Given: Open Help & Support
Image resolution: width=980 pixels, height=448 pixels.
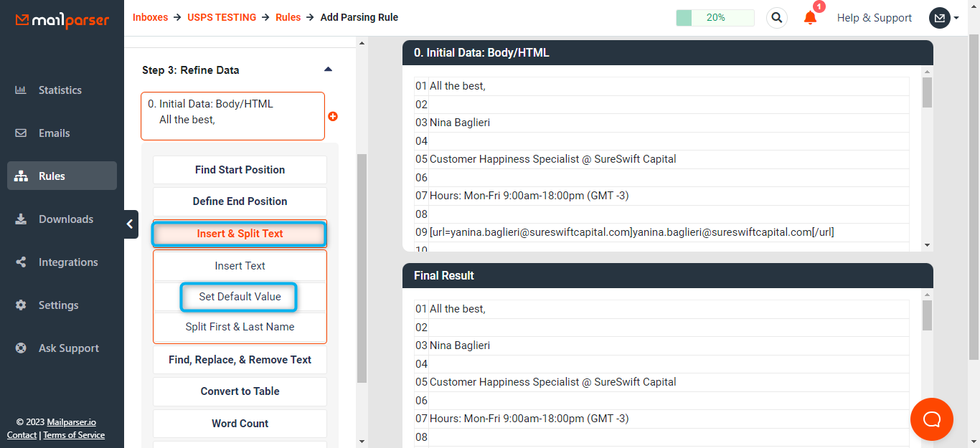Looking at the screenshot, I should point(875,17).
